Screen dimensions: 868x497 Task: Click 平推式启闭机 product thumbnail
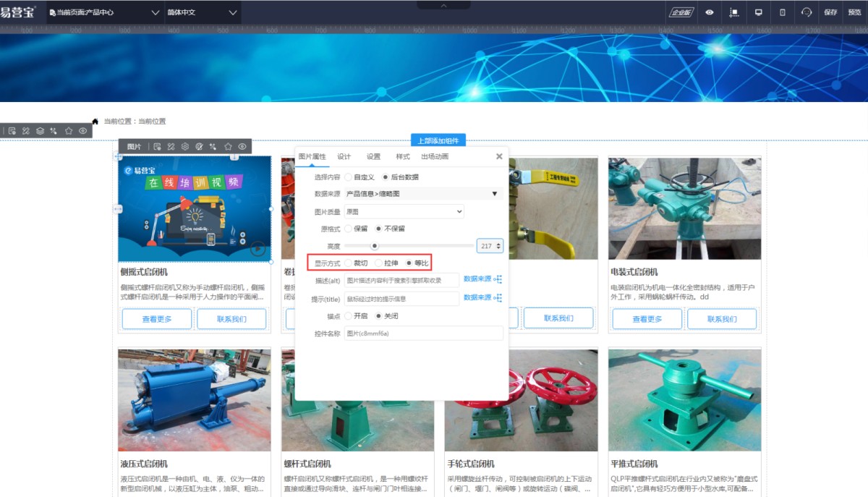(684, 400)
